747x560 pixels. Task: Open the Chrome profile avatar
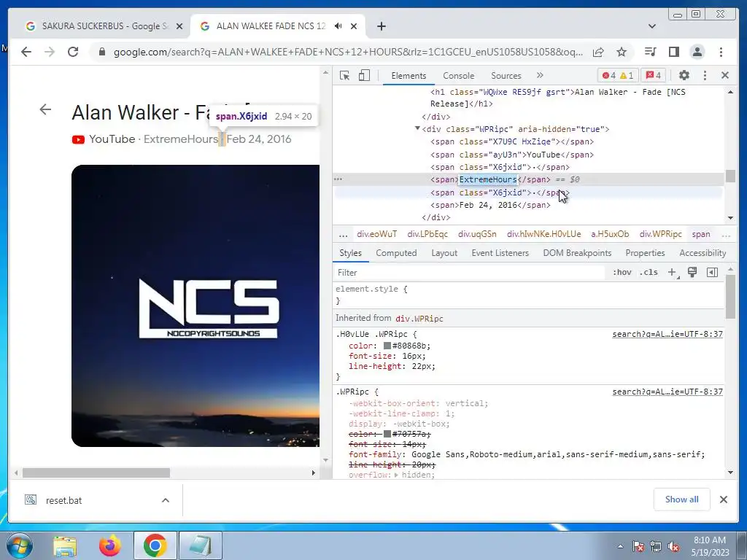click(x=697, y=52)
